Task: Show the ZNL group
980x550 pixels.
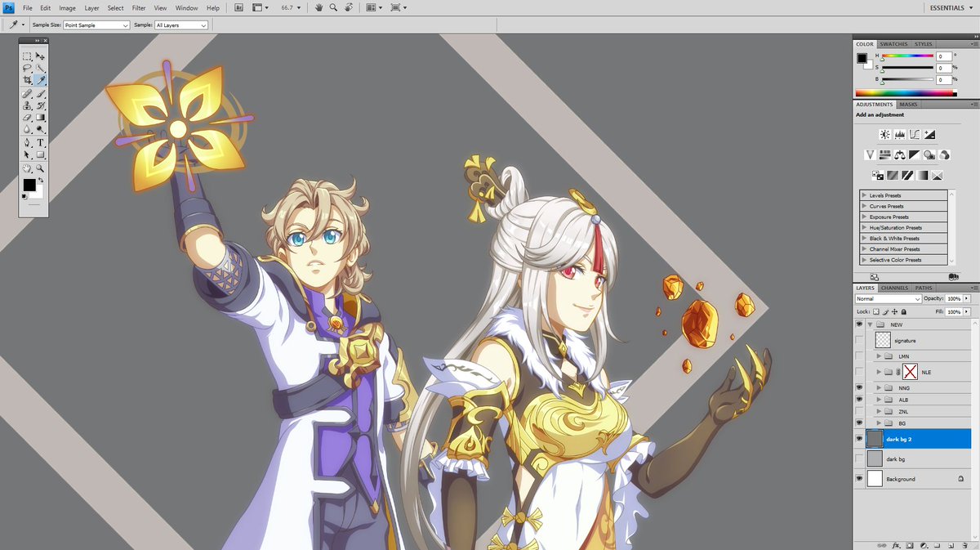Action: [859, 411]
